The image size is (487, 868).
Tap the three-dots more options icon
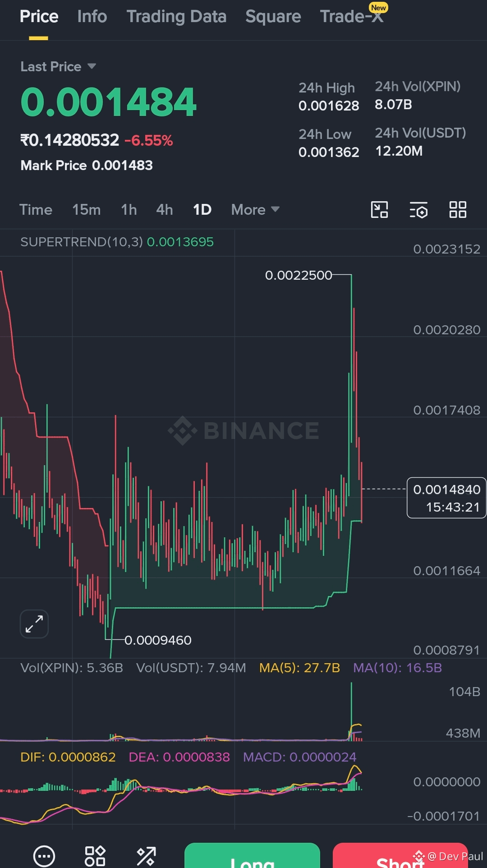(x=44, y=856)
